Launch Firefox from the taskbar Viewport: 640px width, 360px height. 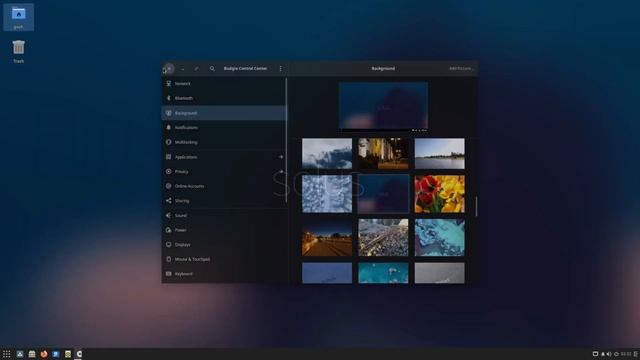(x=44, y=354)
